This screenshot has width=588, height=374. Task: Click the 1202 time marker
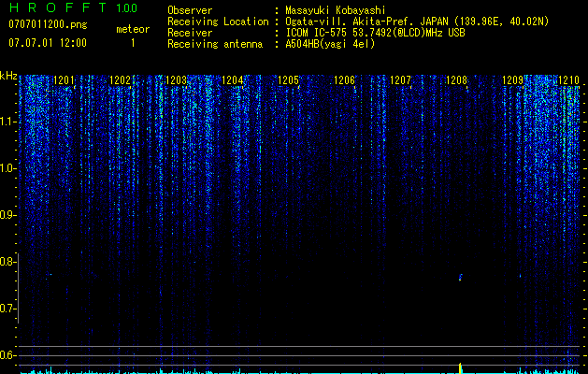[120, 80]
